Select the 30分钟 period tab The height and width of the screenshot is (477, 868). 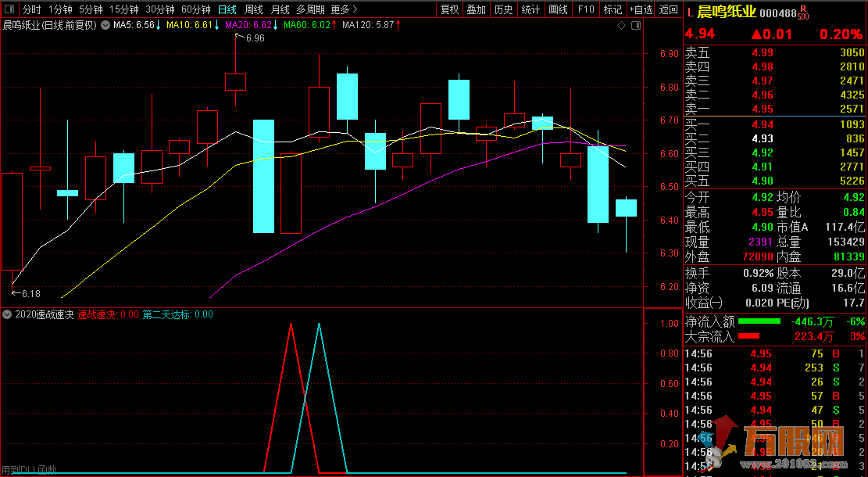point(160,9)
